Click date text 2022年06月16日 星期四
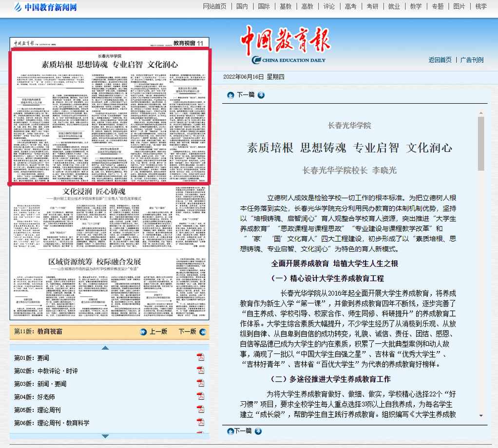498x448 pixels. pos(254,77)
